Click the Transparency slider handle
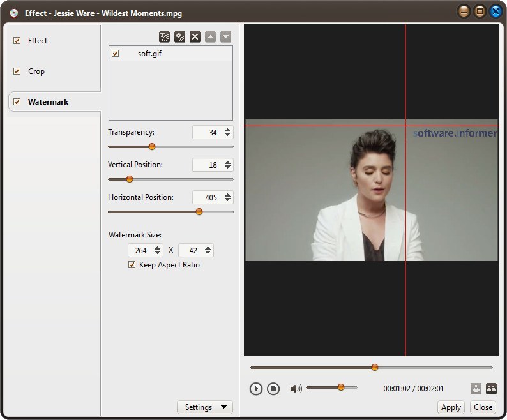Viewport: 507px width, 420px height. click(x=151, y=146)
